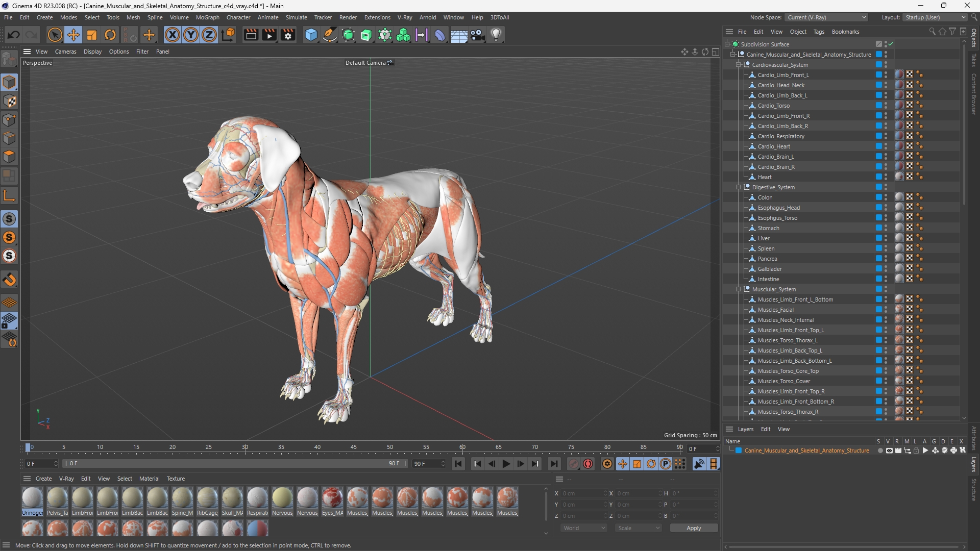Open the Edit Render Settings icon
The height and width of the screenshot is (551, 980).
tap(288, 35)
